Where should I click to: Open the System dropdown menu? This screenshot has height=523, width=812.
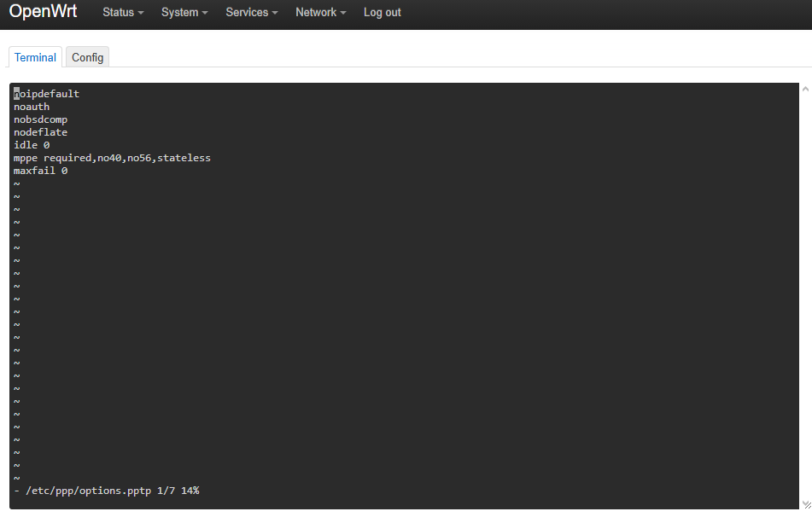pos(184,13)
